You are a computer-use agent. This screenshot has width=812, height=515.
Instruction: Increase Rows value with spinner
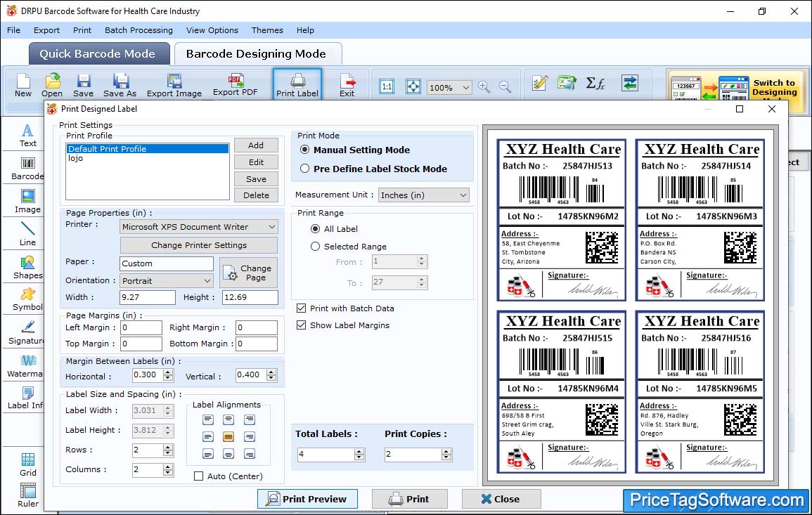(x=168, y=447)
